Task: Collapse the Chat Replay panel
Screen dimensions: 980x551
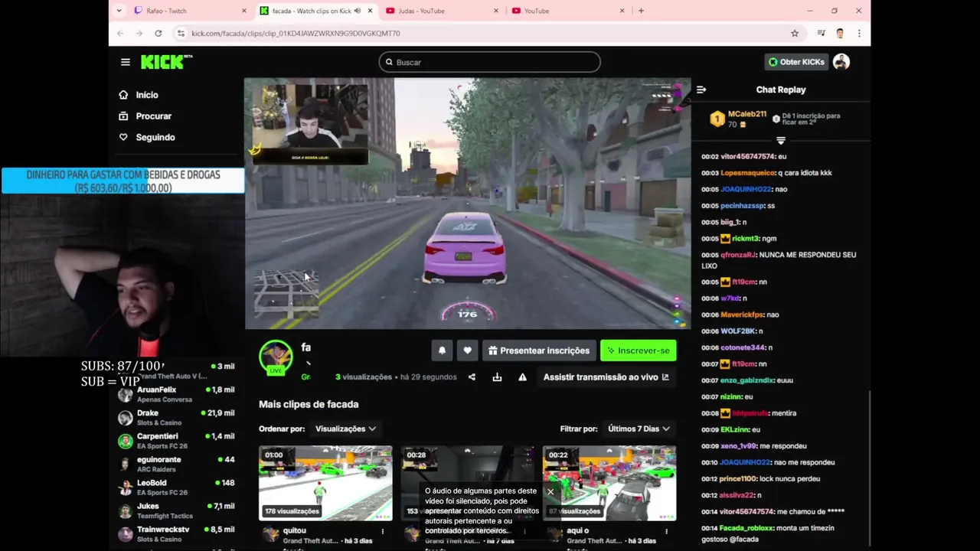Action: point(701,90)
